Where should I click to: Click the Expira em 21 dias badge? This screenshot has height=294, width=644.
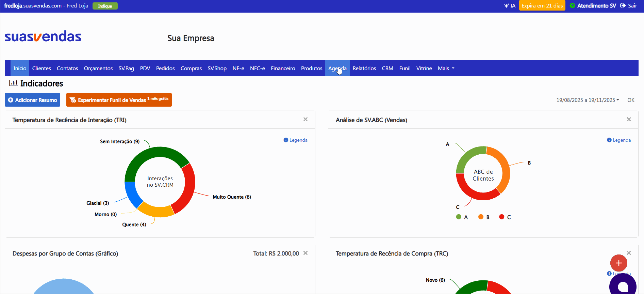[542, 5]
